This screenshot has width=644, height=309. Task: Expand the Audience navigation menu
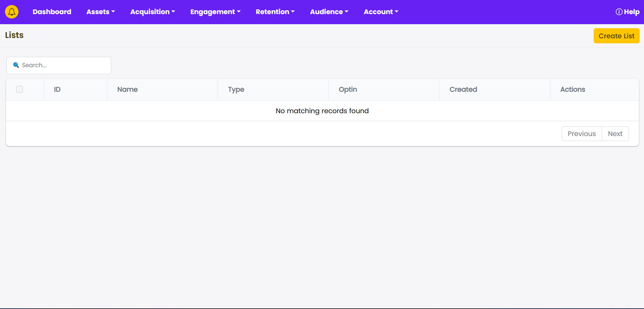click(x=329, y=12)
